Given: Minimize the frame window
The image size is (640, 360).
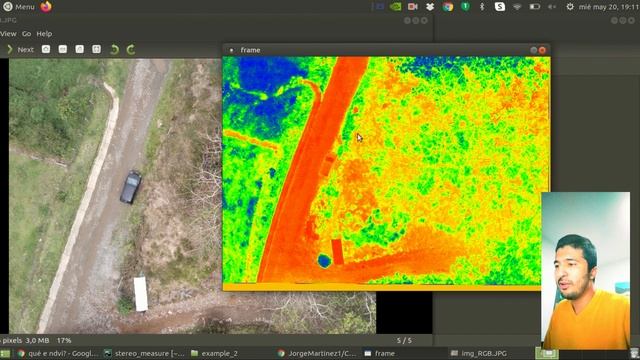Looking at the screenshot, I should point(533,50).
